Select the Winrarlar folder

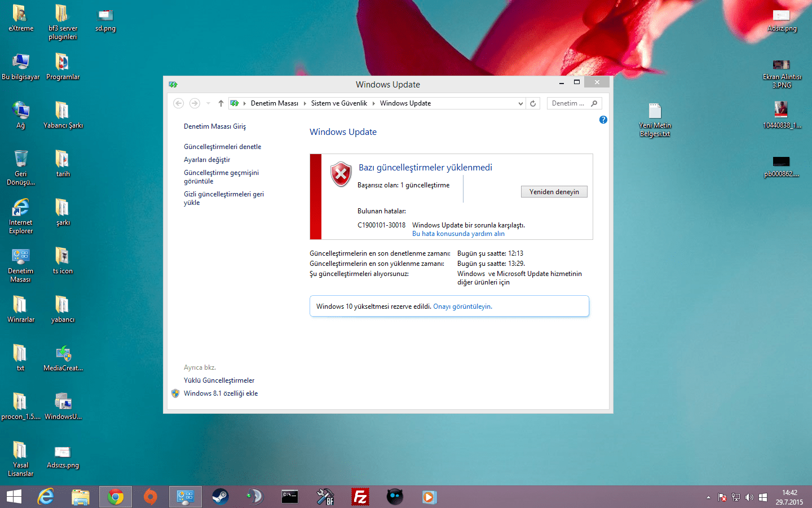click(21, 309)
